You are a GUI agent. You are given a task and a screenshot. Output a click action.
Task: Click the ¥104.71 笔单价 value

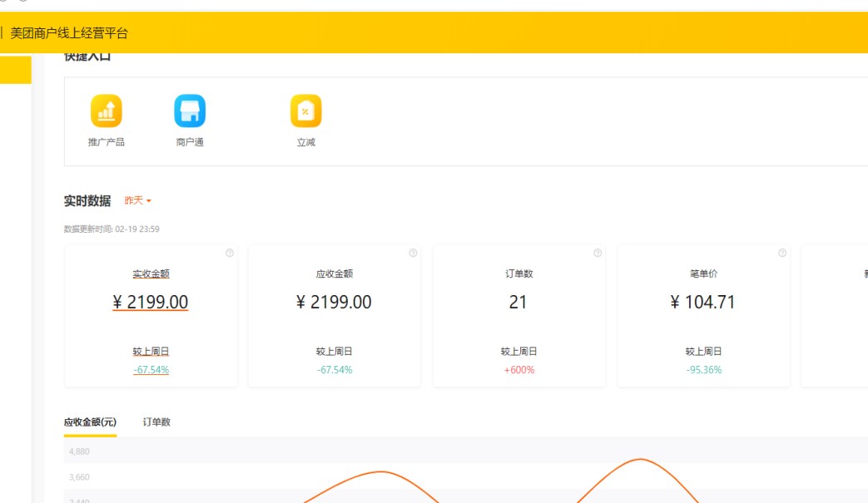pyautogui.click(x=703, y=303)
